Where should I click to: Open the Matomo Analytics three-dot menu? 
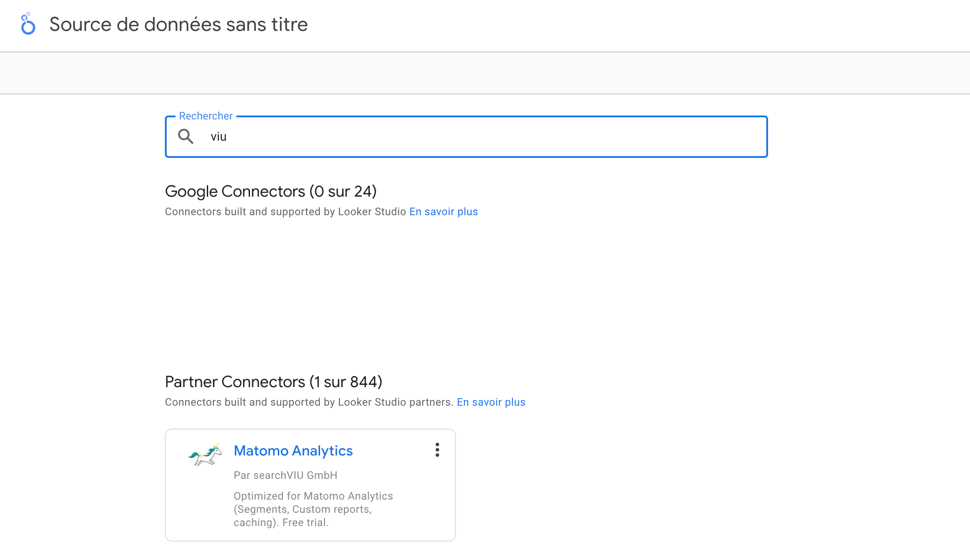(437, 450)
